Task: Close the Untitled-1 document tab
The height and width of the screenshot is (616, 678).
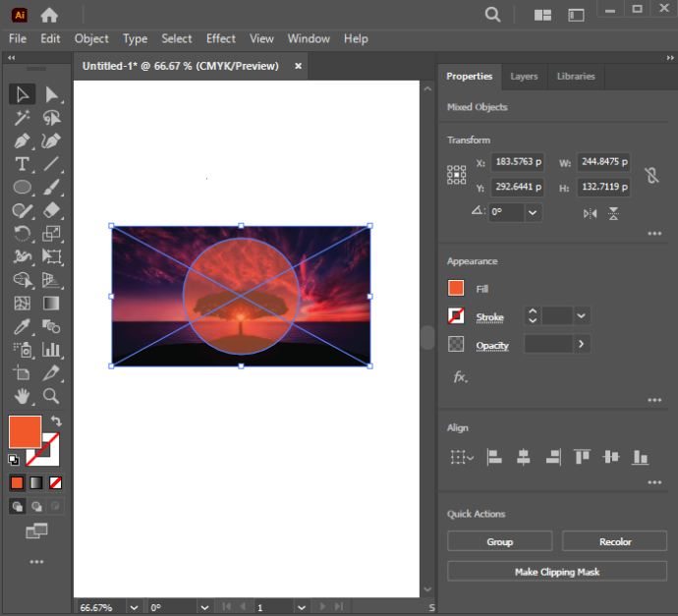Action: [299, 66]
